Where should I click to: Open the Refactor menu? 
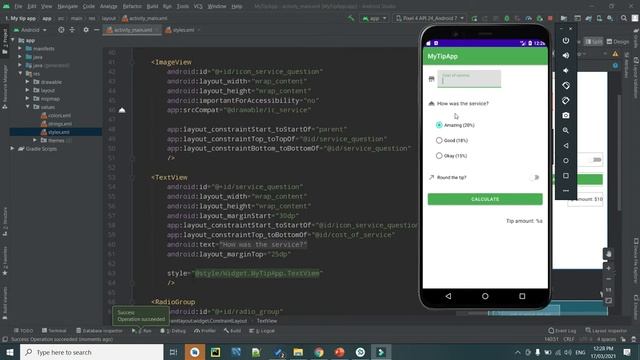pyautogui.click(x=132, y=7)
